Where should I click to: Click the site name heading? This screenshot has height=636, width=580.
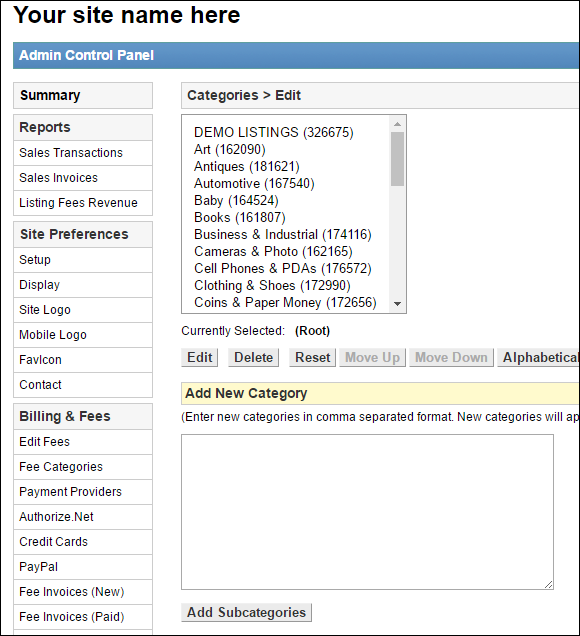point(127,15)
